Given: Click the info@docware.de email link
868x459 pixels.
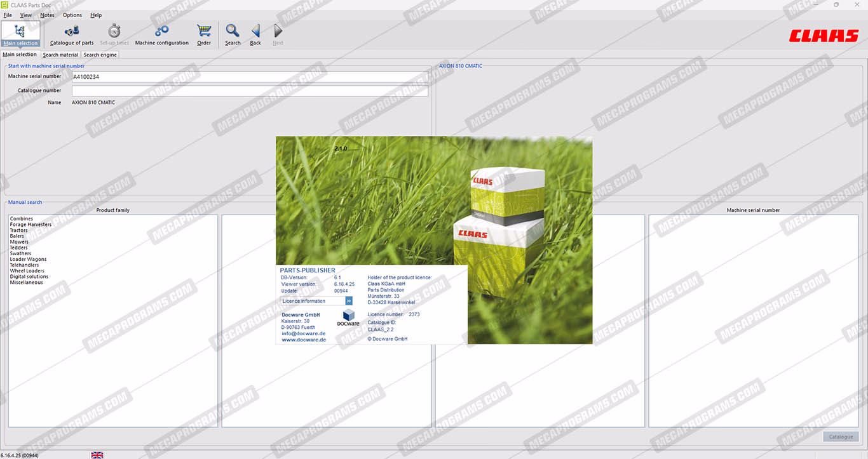Looking at the screenshot, I should tap(304, 333).
